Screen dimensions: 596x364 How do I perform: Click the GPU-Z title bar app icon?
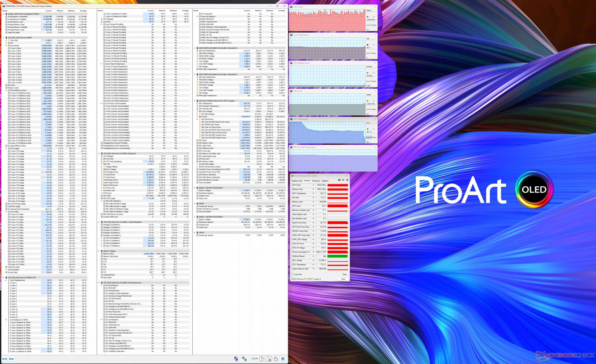click(x=292, y=176)
